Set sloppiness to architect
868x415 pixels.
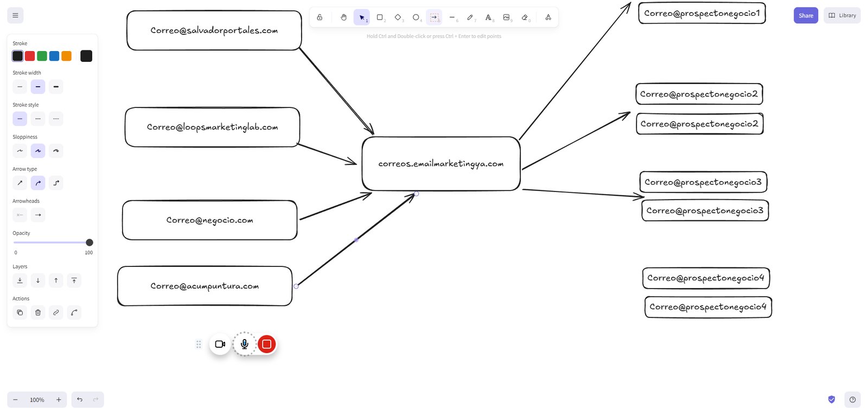click(x=20, y=151)
